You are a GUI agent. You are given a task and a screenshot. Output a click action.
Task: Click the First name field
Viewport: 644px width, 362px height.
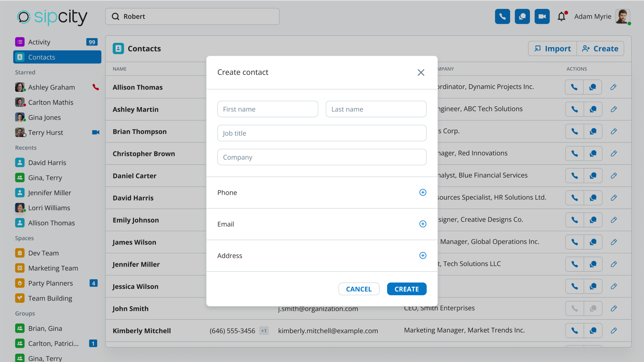(x=267, y=109)
